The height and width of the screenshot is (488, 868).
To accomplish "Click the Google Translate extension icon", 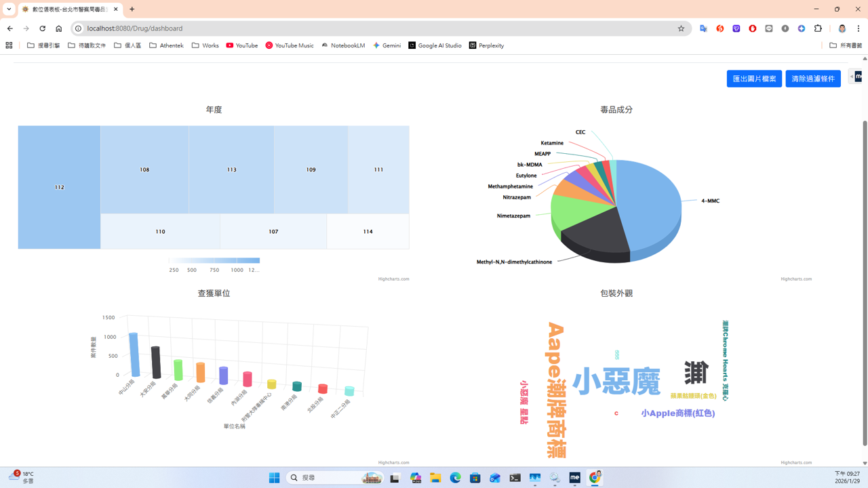I will (703, 28).
